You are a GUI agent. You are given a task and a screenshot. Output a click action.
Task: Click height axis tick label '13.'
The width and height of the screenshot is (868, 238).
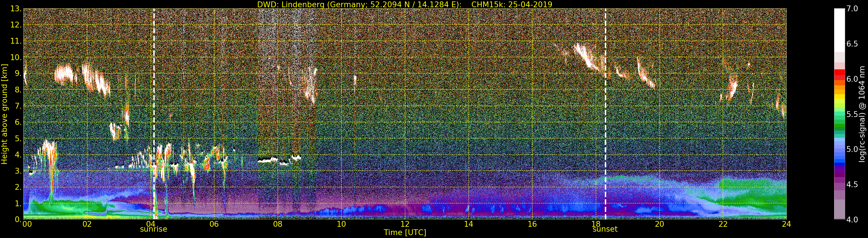(x=16, y=9)
